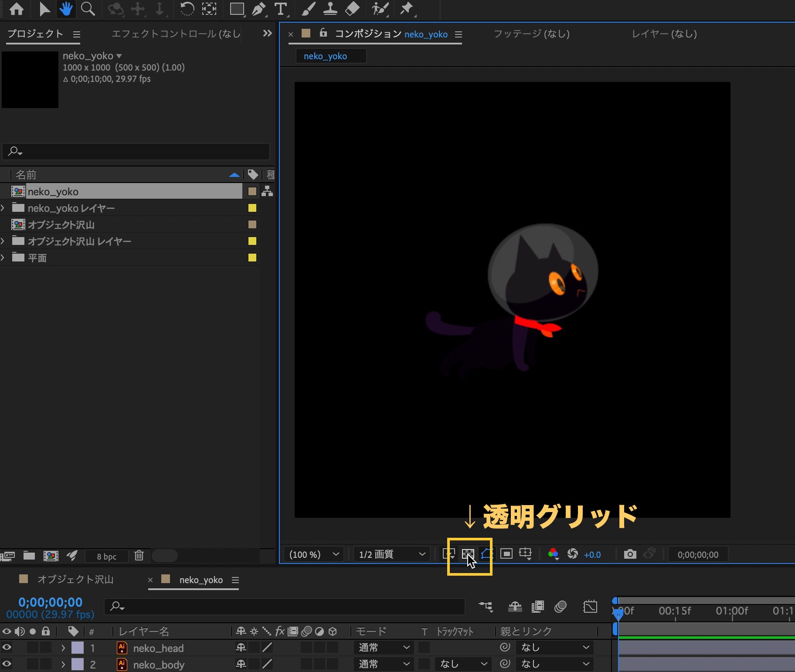The width and height of the screenshot is (795, 672).
Task: Open the 1/2 画質 resolution dropdown
Action: [x=391, y=554]
